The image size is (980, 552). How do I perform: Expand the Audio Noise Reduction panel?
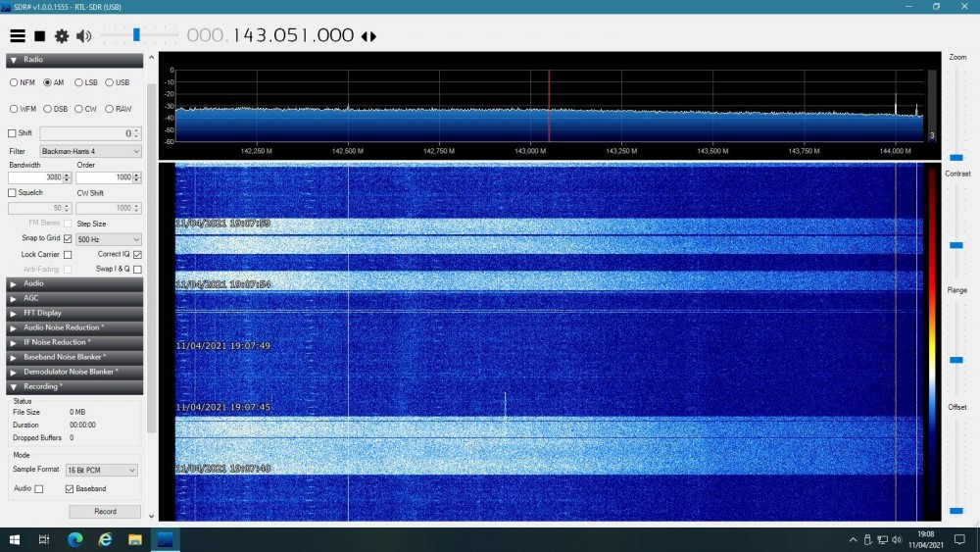click(74, 327)
